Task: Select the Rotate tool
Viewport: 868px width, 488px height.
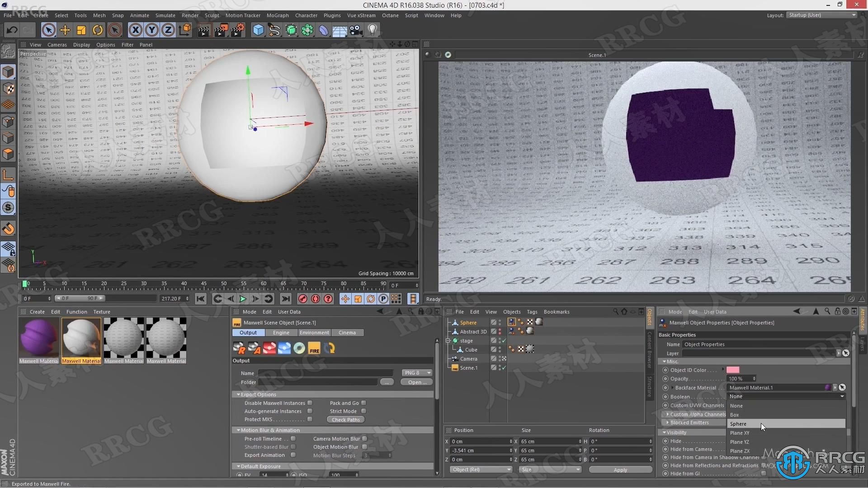Action: coord(98,30)
